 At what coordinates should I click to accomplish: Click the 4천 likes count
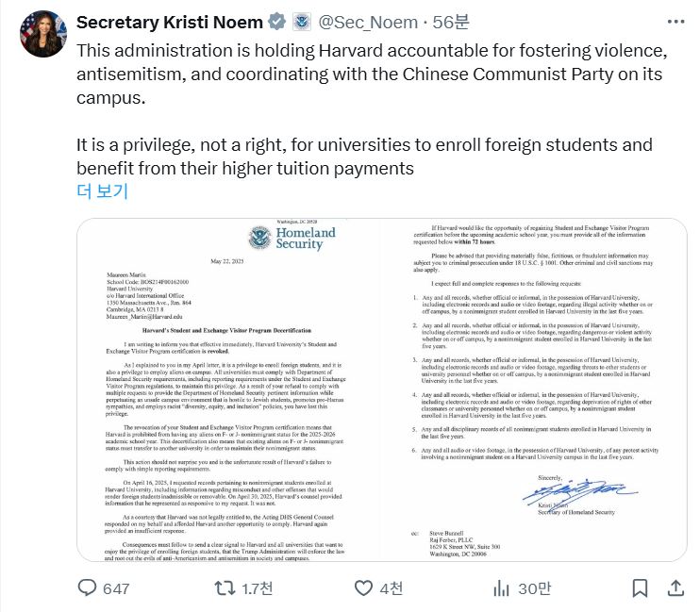click(392, 588)
